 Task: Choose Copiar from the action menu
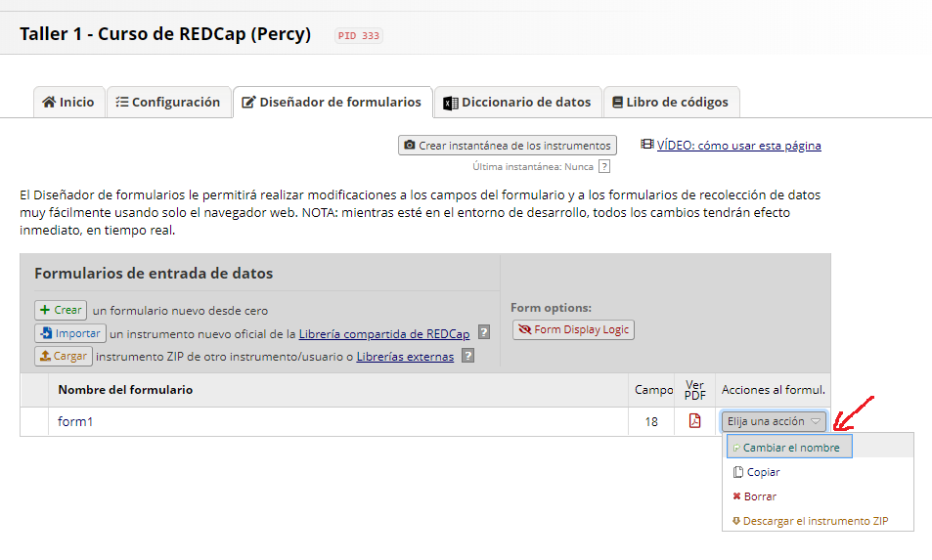point(756,472)
